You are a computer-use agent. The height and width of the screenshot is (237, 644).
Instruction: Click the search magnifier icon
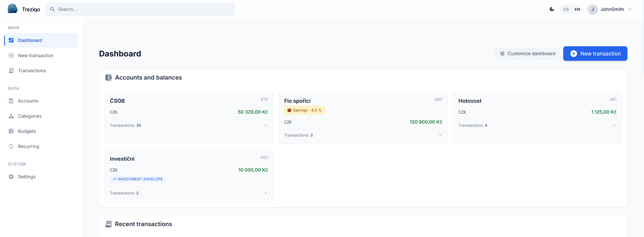pos(52,9)
